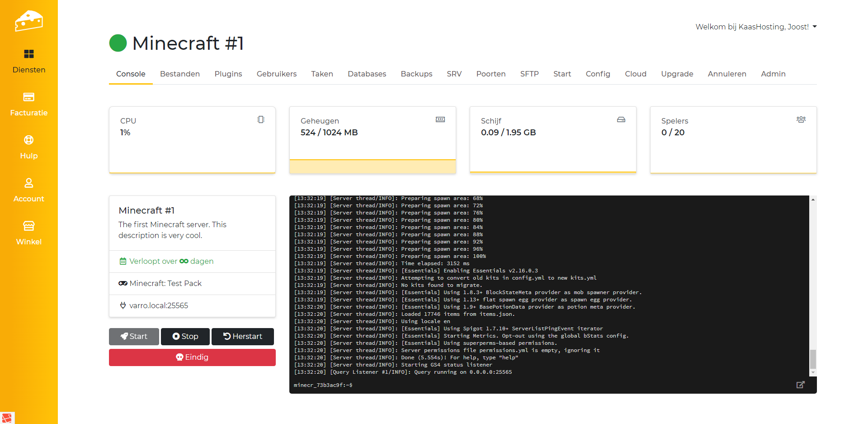Click the KaasHosting cheese logo
The width and height of the screenshot is (868, 424).
point(28,21)
